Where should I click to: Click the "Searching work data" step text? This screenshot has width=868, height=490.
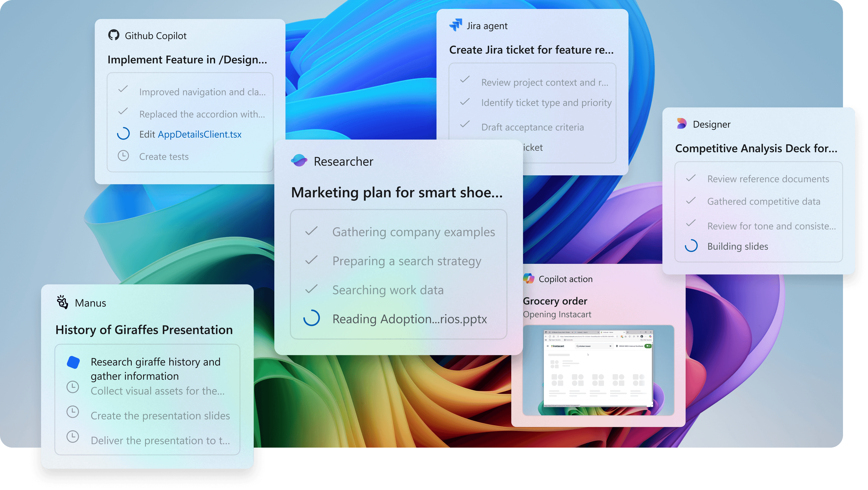(388, 290)
